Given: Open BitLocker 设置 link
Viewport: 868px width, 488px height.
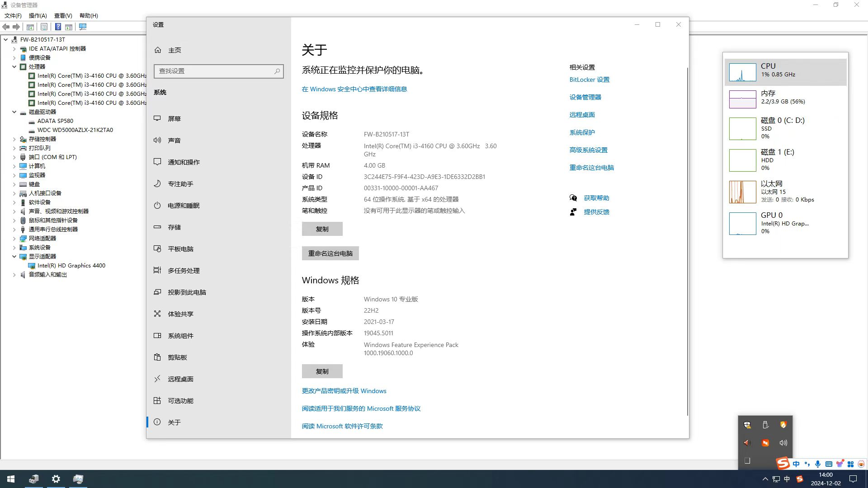Looking at the screenshot, I should [x=590, y=80].
